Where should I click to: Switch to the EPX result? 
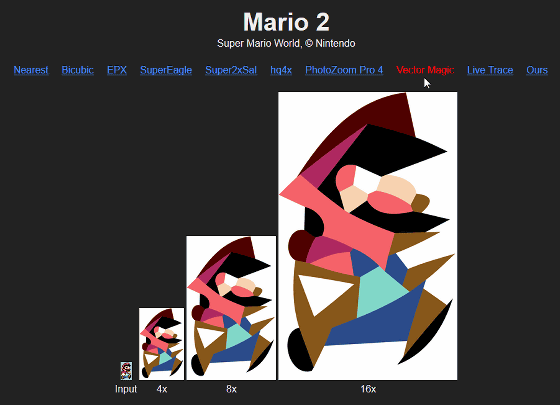click(117, 70)
